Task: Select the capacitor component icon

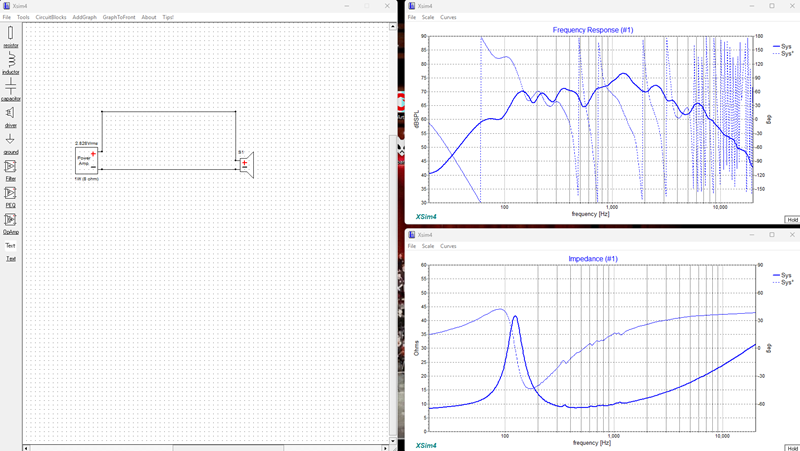Action: click(10, 86)
